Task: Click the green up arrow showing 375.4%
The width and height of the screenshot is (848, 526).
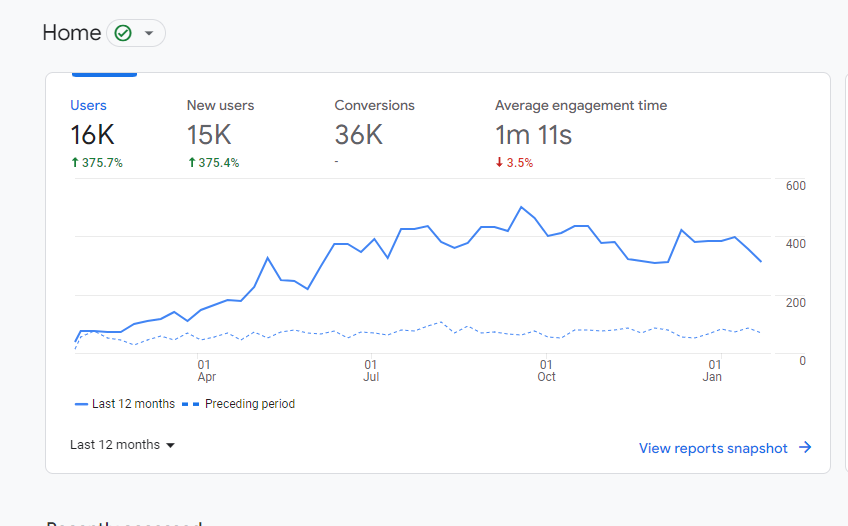Action: point(191,163)
